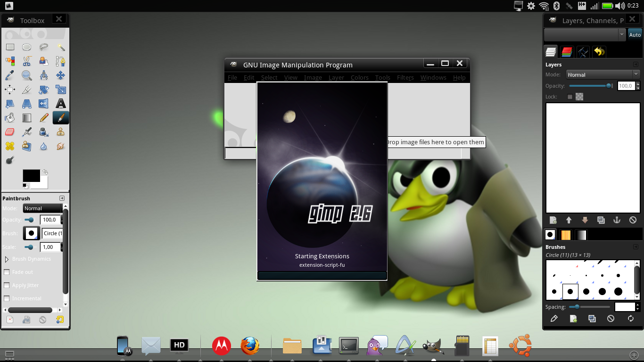The image size is (644, 362).
Task: Pick the Pencil tool
Action: click(x=44, y=118)
